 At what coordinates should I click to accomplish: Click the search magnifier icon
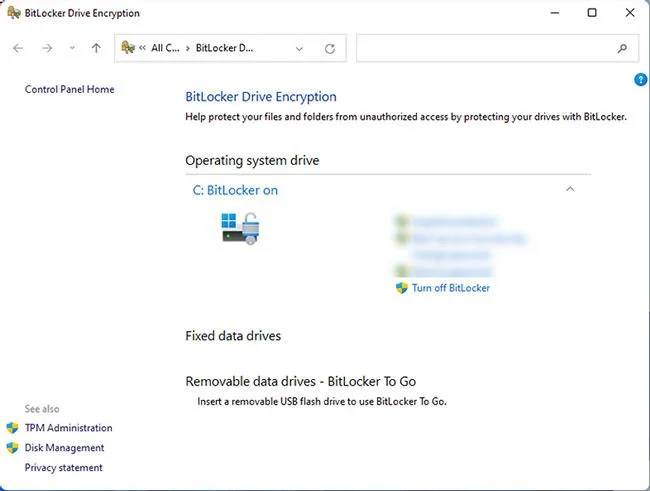pos(622,49)
